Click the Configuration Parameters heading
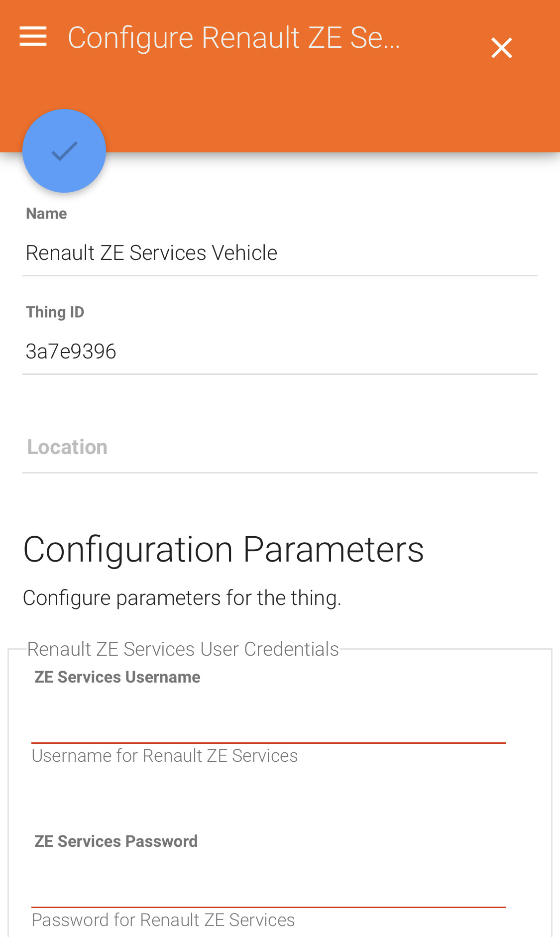Image resolution: width=560 pixels, height=937 pixels. pos(224,550)
